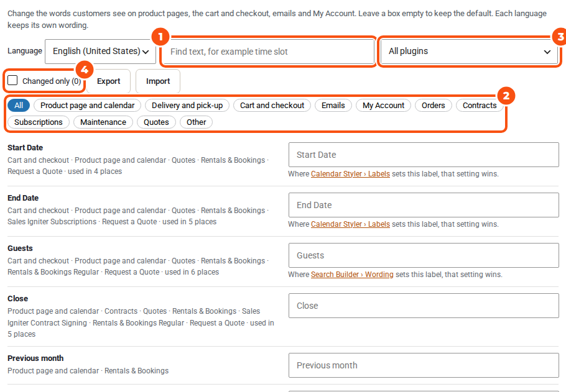Click the Start Date row heading
Viewport: 566px width, 392px height.
26,147
